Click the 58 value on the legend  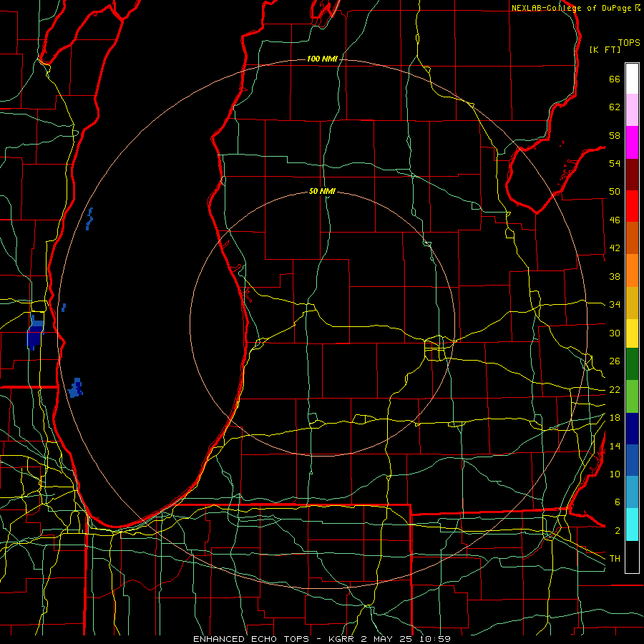click(x=615, y=136)
